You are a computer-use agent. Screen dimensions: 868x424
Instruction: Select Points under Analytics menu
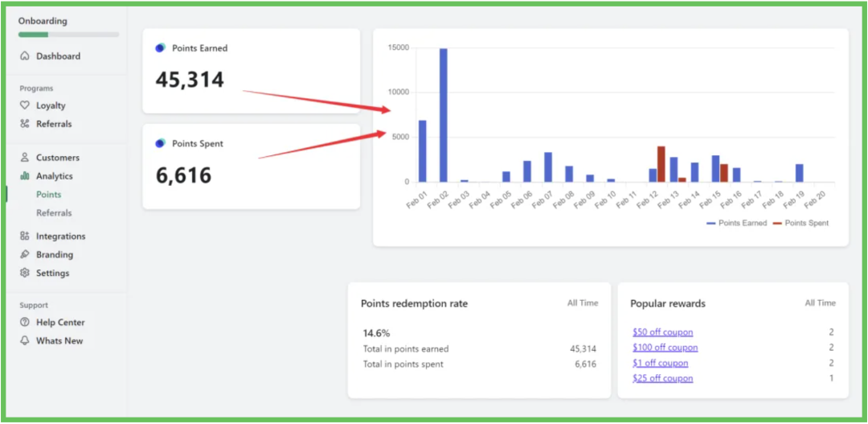48,195
